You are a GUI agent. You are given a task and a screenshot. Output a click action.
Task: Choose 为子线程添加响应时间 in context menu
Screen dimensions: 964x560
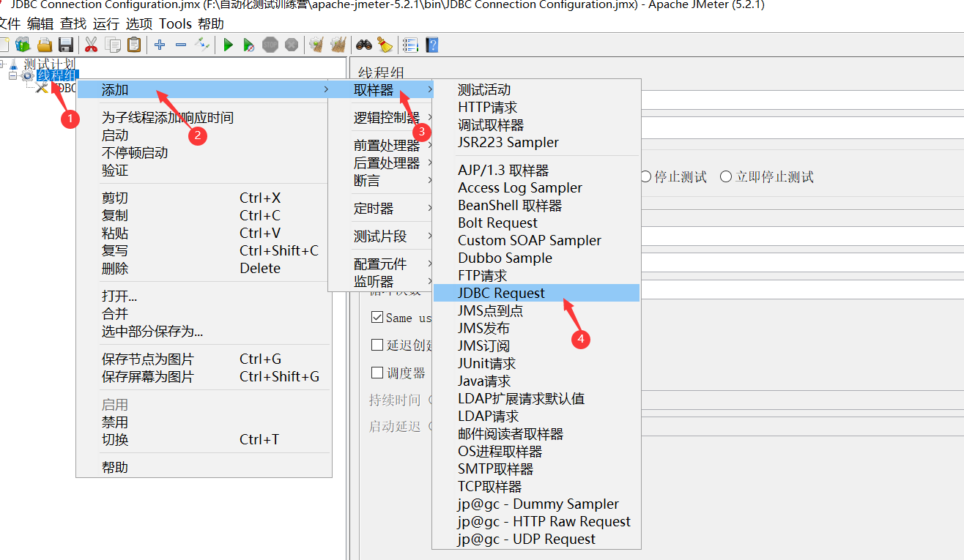coord(204,118)
